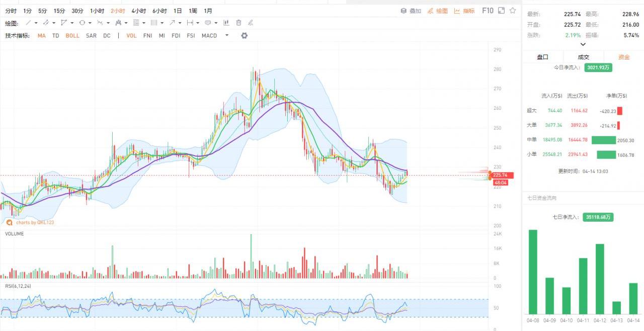Screen dimensions: 644x331
Task: Click the eraser/clear-style pencil icon
Action: (x=251, y=23)
